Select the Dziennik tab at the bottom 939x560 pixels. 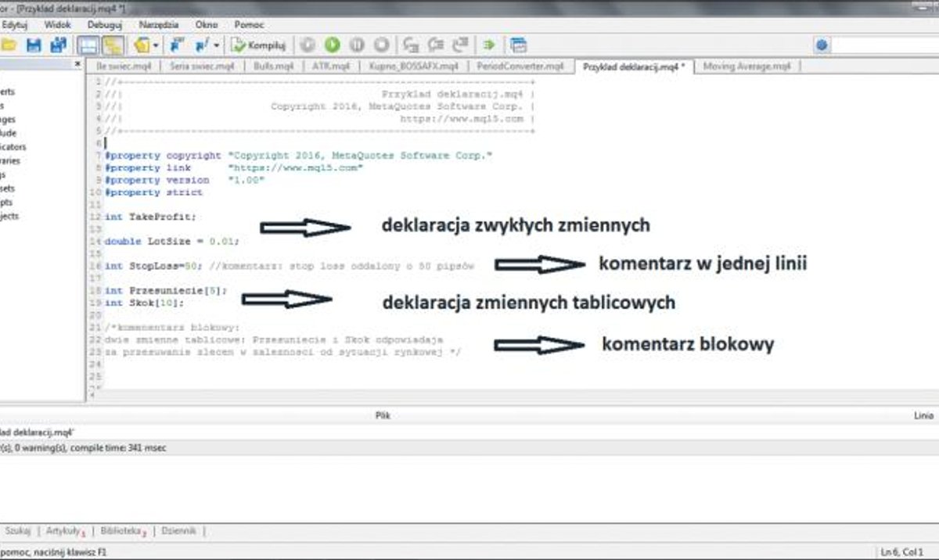pos(178,529)
